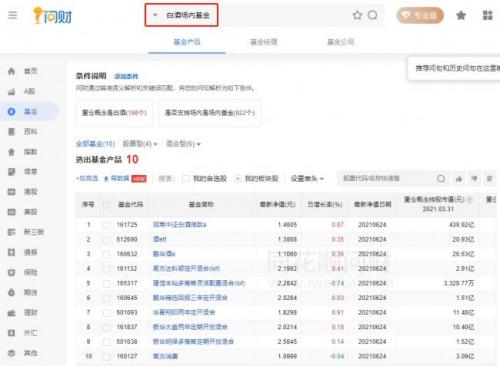This screenshot has width=500, height=366.
Task: Enable the 我的自选股 checkbox
Action: (x=186, y=179)
